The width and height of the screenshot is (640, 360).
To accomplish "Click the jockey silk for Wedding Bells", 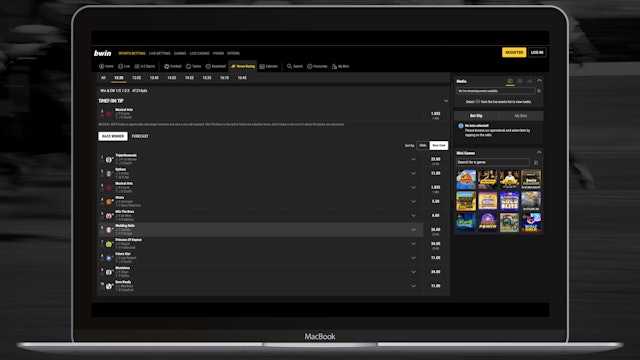I will (109, 230).
